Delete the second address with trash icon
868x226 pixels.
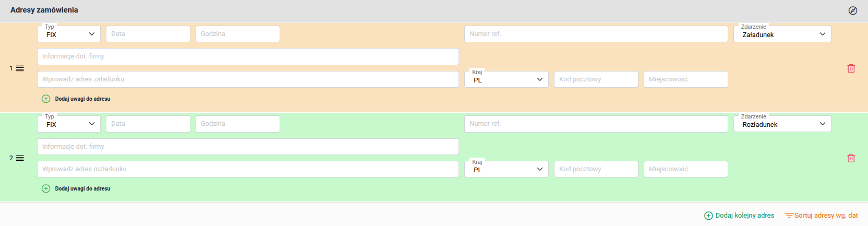[x=851, y=158]
